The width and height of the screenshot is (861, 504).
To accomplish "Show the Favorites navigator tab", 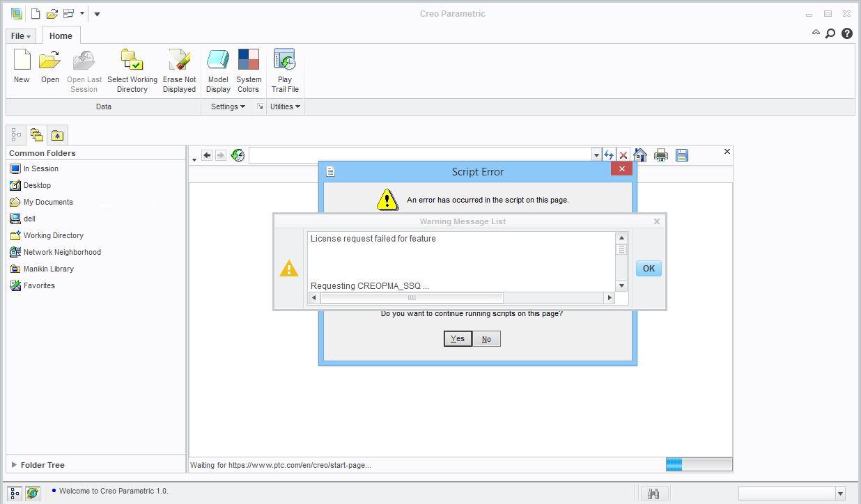I will tap(57, 135).
